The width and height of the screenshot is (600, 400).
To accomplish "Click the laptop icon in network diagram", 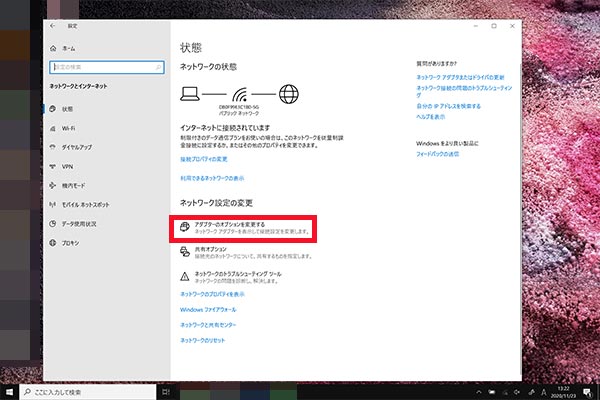I will click(190, 94).
